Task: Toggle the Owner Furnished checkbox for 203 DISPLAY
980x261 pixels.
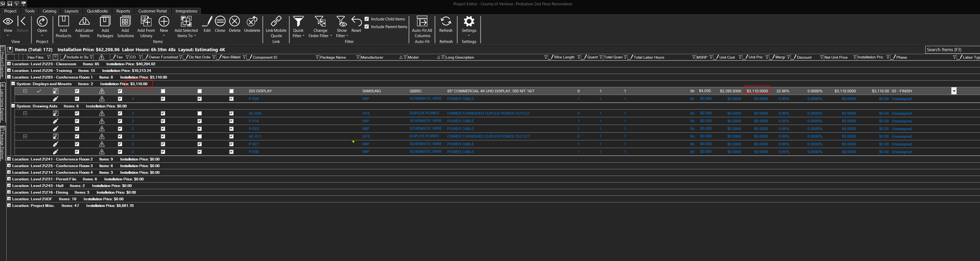Action: [163, 91]
